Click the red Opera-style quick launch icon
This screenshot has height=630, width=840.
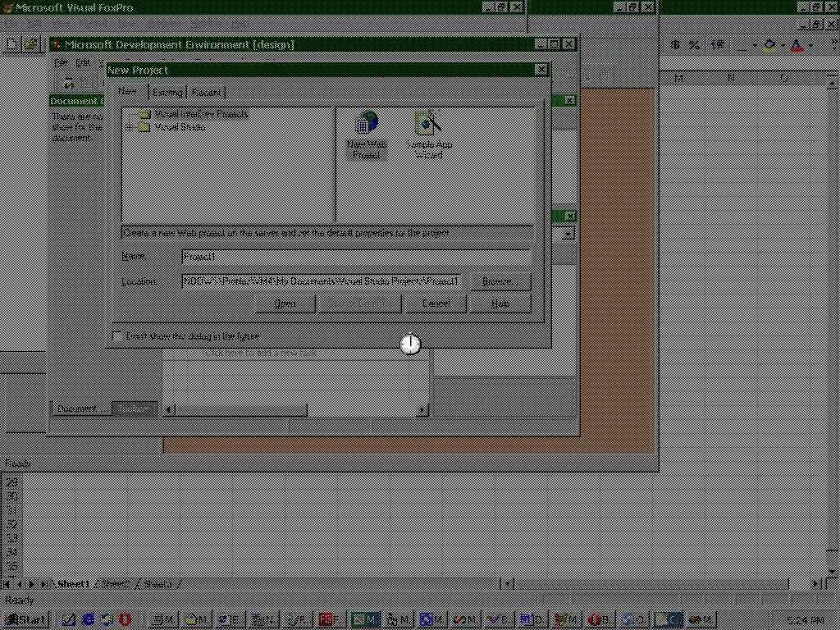coord(125,620)
